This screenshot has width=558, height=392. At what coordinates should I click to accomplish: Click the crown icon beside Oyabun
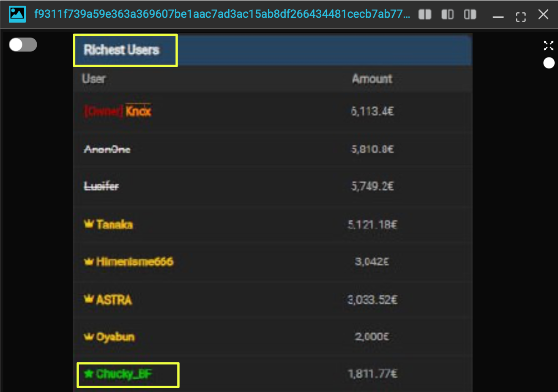88,337
